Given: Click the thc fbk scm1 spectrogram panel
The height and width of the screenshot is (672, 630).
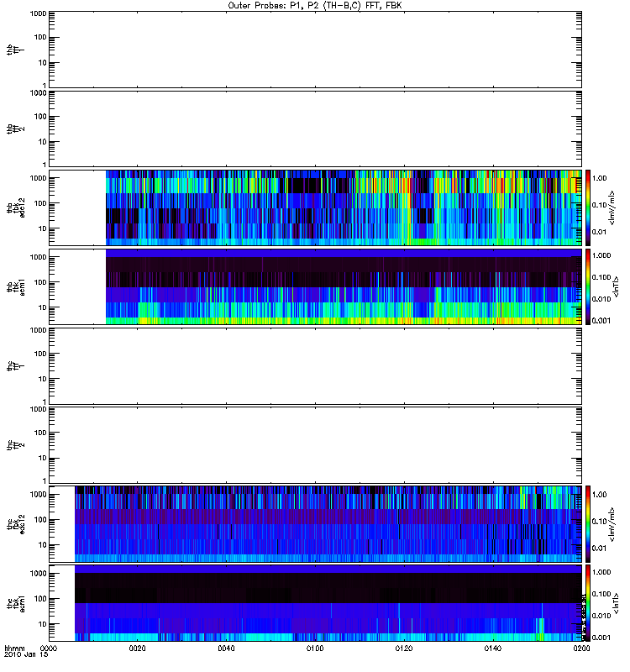Looking at the screenshot, I should coord(316,603).
